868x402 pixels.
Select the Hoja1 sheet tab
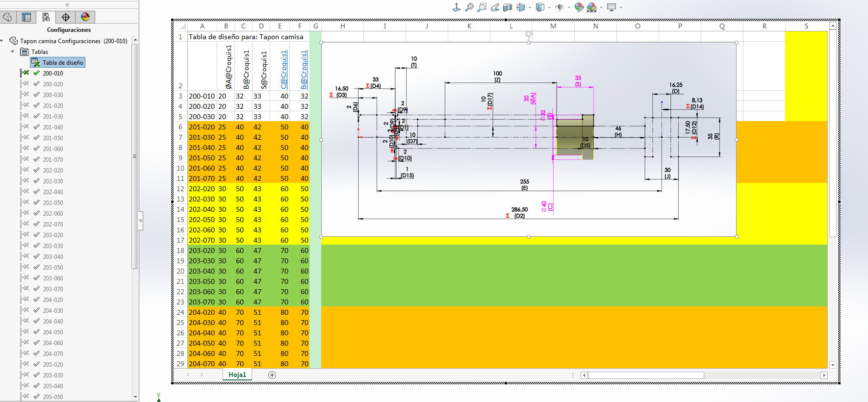[237, 375]
